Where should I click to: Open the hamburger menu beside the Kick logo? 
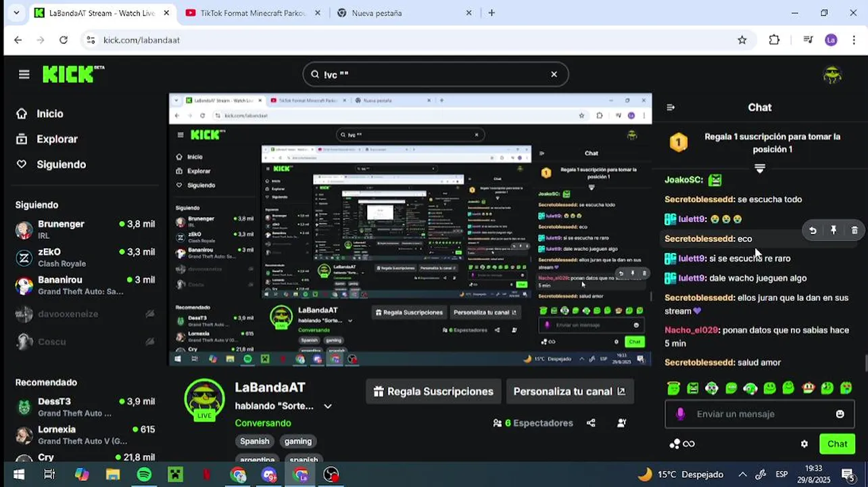click(24, 74)
